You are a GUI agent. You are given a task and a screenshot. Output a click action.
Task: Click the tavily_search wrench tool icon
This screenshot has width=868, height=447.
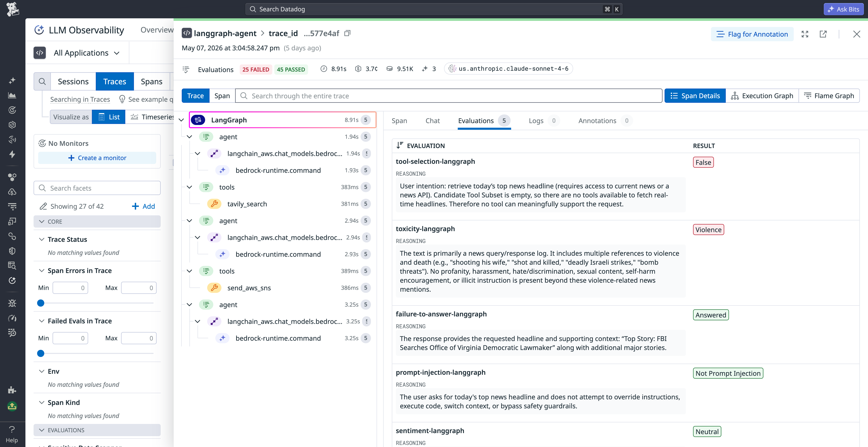pyautogui.click(x=214, y=204)
